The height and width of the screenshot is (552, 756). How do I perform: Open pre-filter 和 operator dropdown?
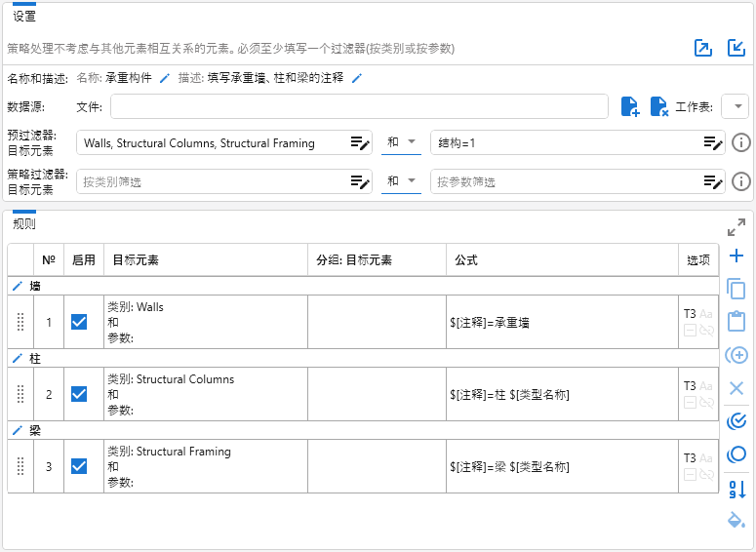tap(401, 142)
